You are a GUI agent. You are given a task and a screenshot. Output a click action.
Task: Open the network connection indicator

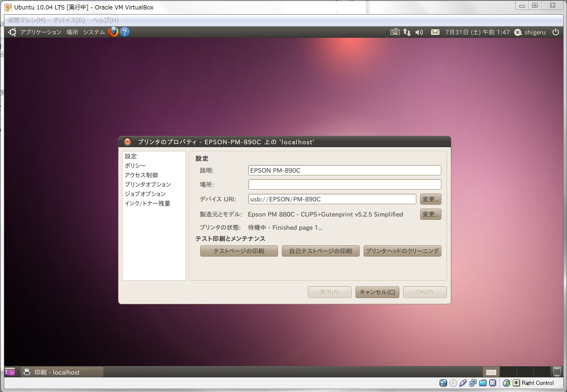pos(407,32)
